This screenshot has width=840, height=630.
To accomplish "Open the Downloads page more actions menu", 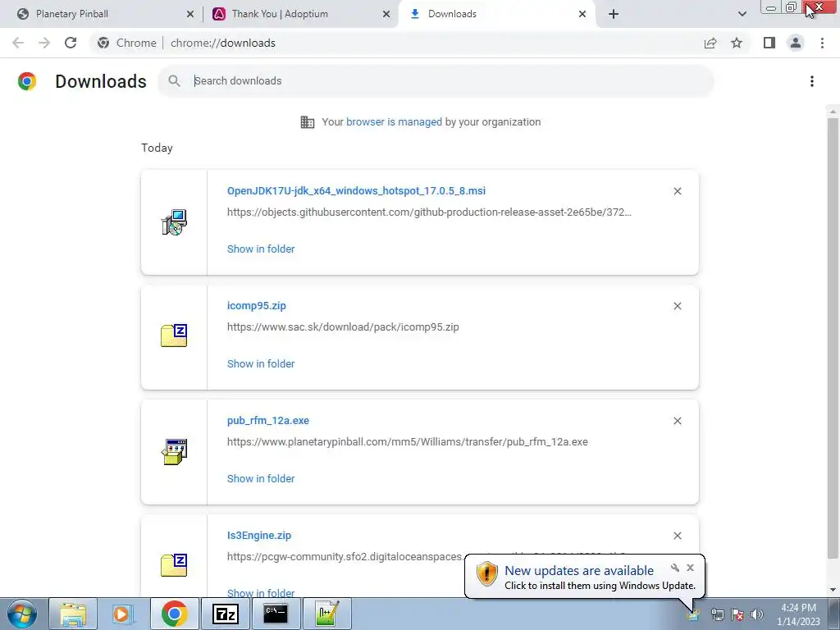I will coord(812,81).
